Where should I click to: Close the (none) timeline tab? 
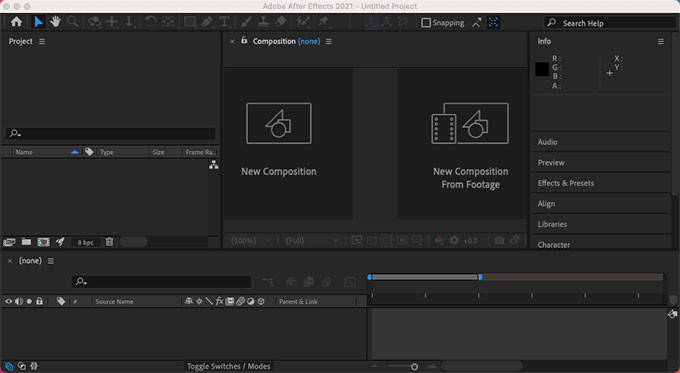[x=10, y=261]
